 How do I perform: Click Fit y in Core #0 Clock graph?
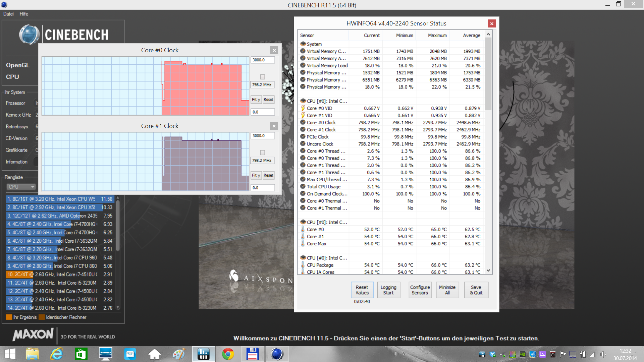pos(256,100)
